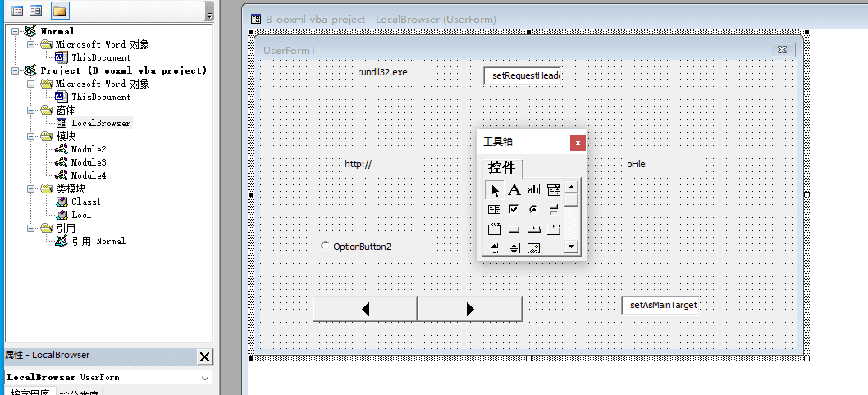Click the setRequestHeader text box
Viewport: 868px width, 395px height.
click(x=523, y=75)
